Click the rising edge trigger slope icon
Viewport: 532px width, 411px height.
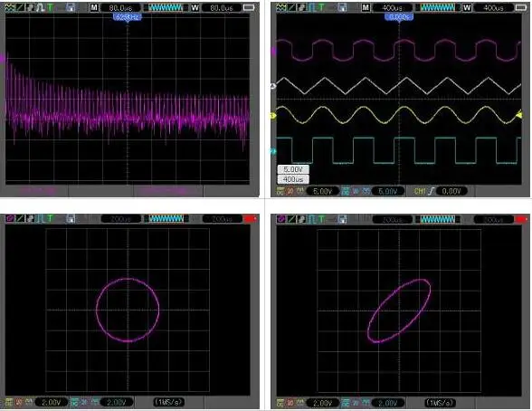[x=431, y=191]
